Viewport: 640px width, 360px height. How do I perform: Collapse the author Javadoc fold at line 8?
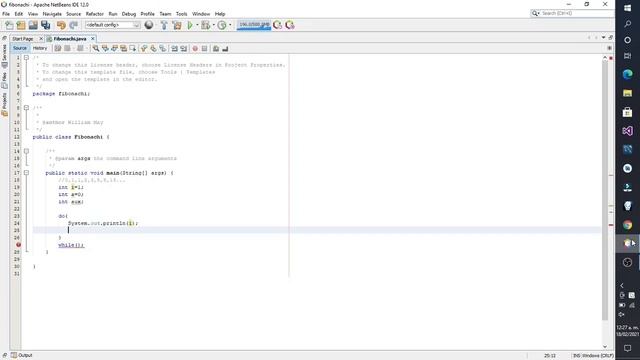click(26, 108)
